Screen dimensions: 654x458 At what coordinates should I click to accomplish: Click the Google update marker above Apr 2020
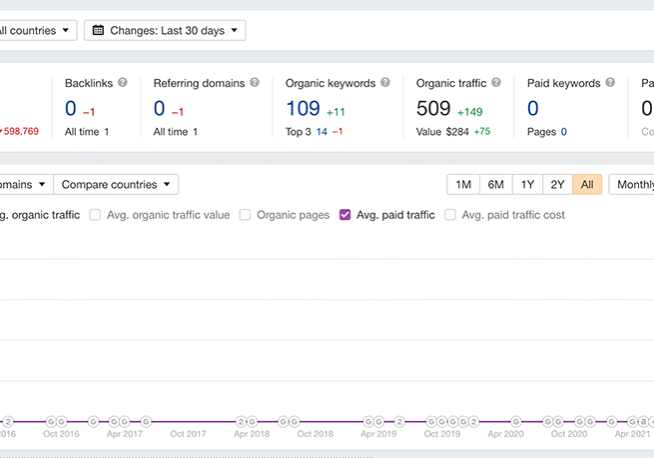[516, 422]
